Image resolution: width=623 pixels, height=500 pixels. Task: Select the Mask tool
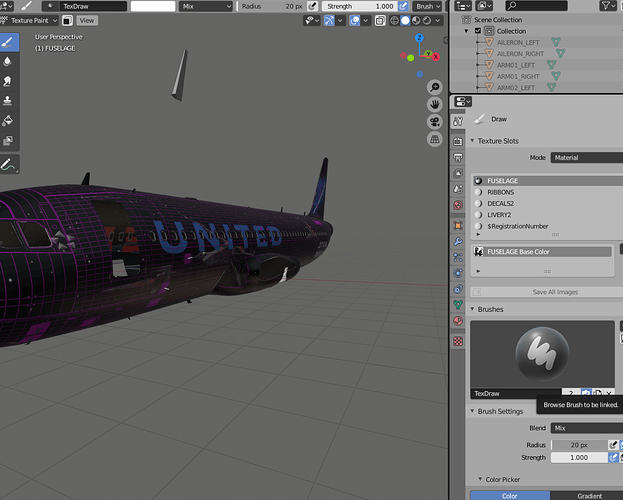coord(8,140)
